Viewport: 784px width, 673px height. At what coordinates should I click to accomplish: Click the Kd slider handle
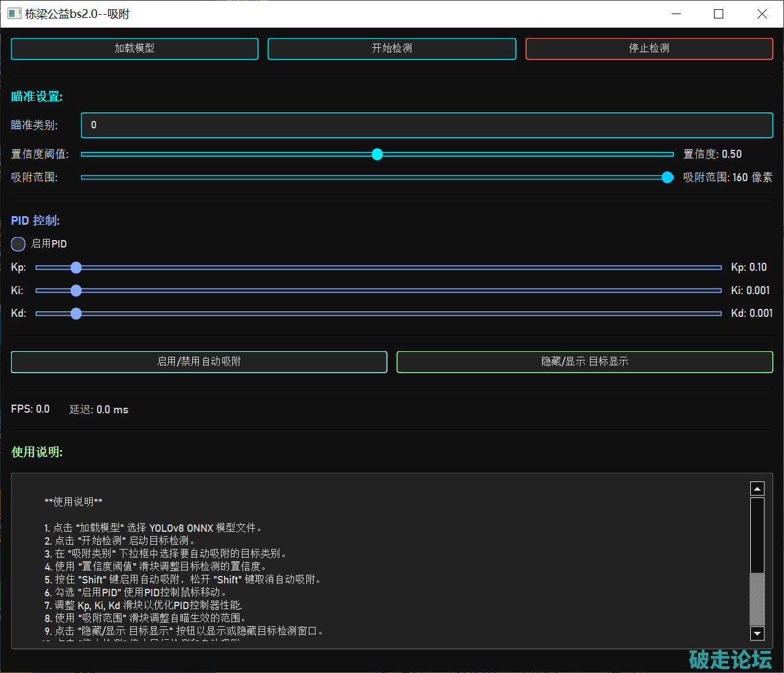pyautogui.click(x=76, y=314)
